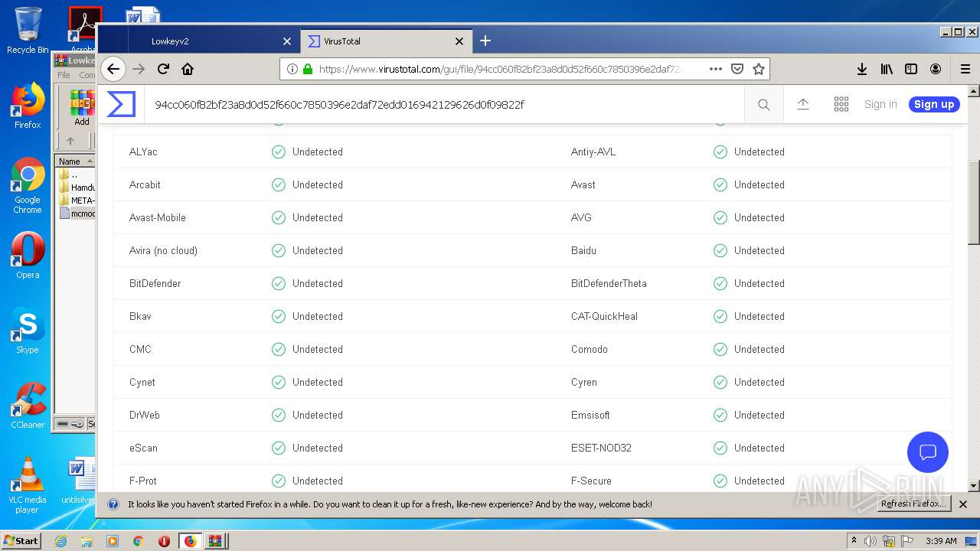This screenshot has height=551, width=980.
Task: Open VLC media player desktop shortcut
Action: (x=28, y=485)
